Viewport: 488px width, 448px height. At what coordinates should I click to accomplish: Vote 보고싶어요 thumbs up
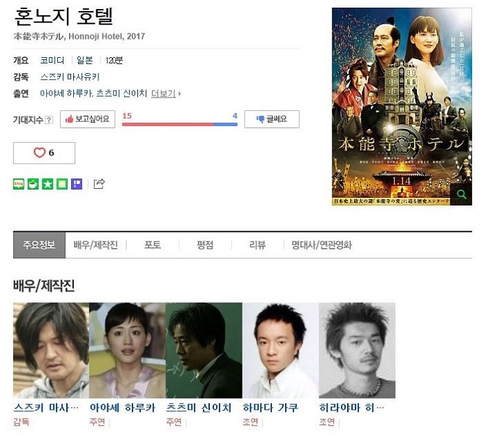click(87, 119)
